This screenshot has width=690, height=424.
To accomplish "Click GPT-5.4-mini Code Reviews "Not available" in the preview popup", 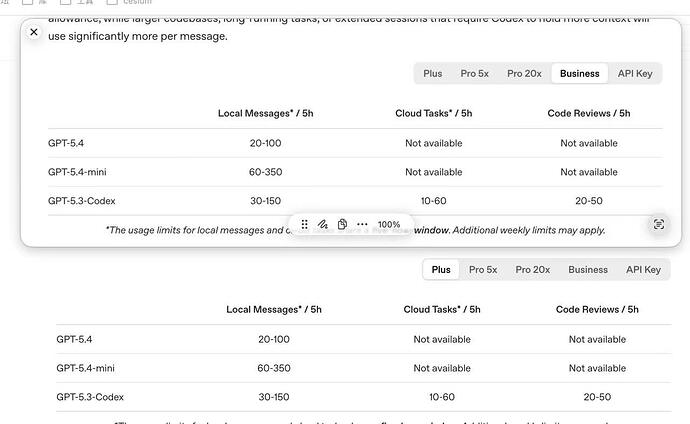I will click(x=589, y=172).
